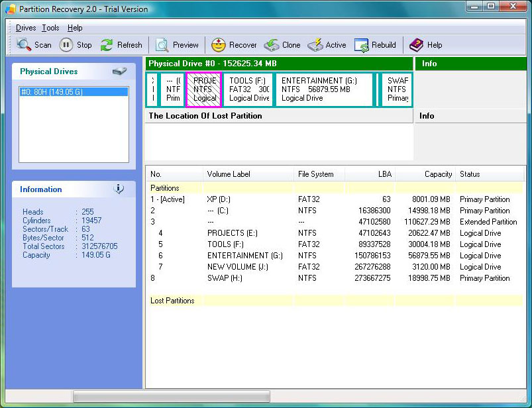Click the Capacity column header
This screenshot has width=532, height=408.
point(437,174)
